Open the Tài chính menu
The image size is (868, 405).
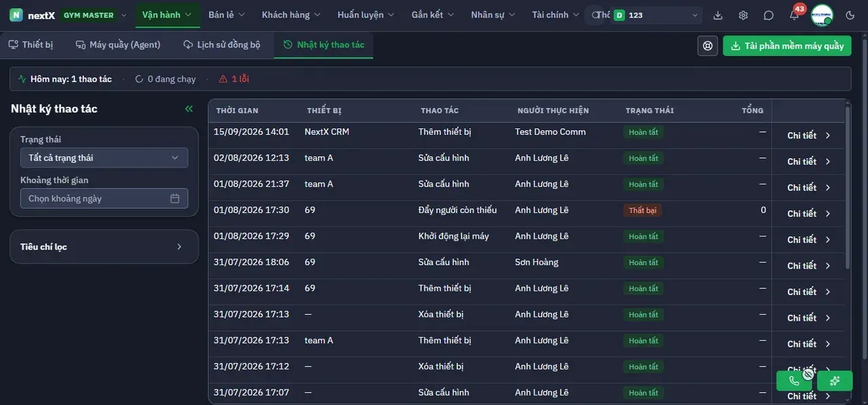pyautogui.click(x=556, y=15)
